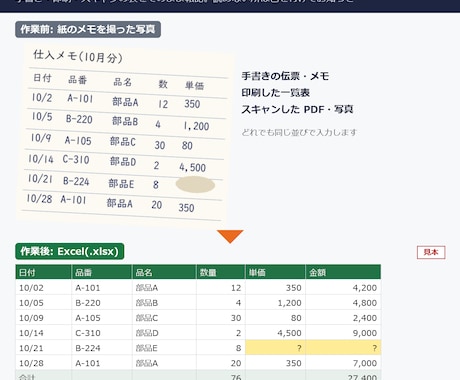Click the 金額 column header
The width and height of the screenshot is (460, 380).
pyautogui.click(x=343, y=272)
